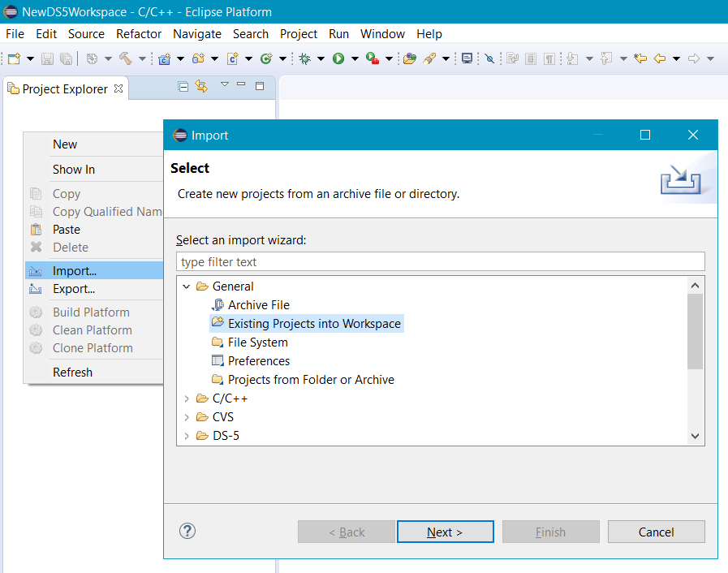Maximize the Project Explorer view
The width and height of the screenshot is (728, 573).
point(260,86)
